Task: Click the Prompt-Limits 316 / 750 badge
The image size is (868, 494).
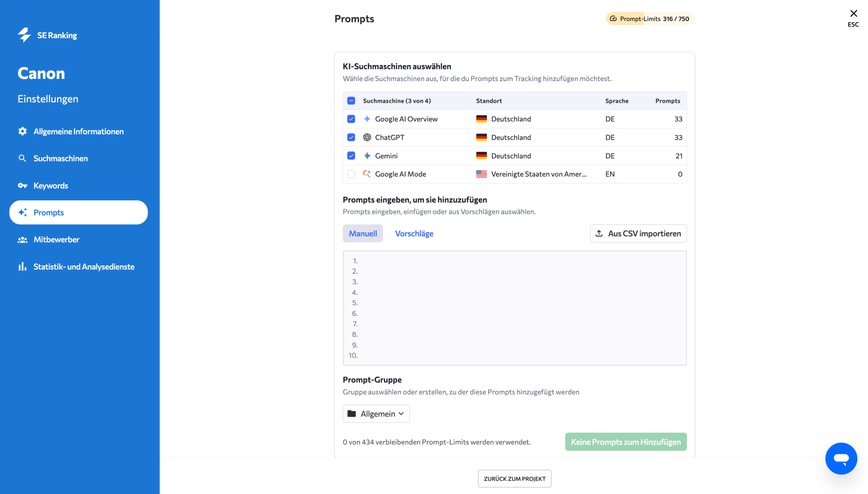Action: [x=650, y=19]
